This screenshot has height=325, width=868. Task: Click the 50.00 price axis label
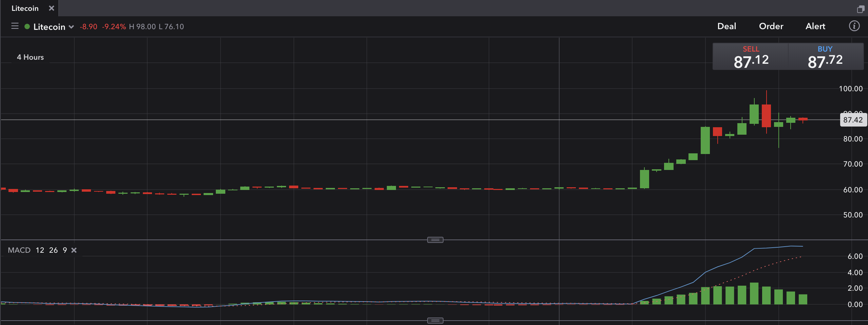(x=853, y=215)
